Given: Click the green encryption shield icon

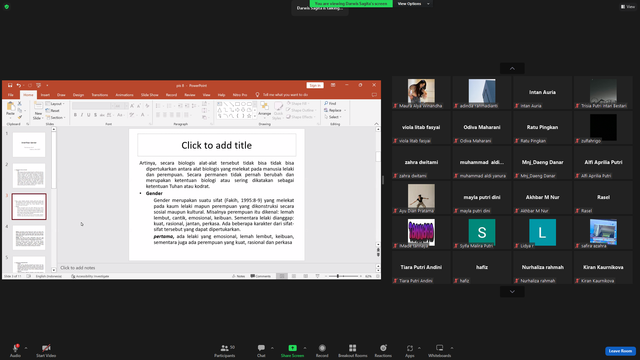Looking at the screenshot, I should (7, 7).
